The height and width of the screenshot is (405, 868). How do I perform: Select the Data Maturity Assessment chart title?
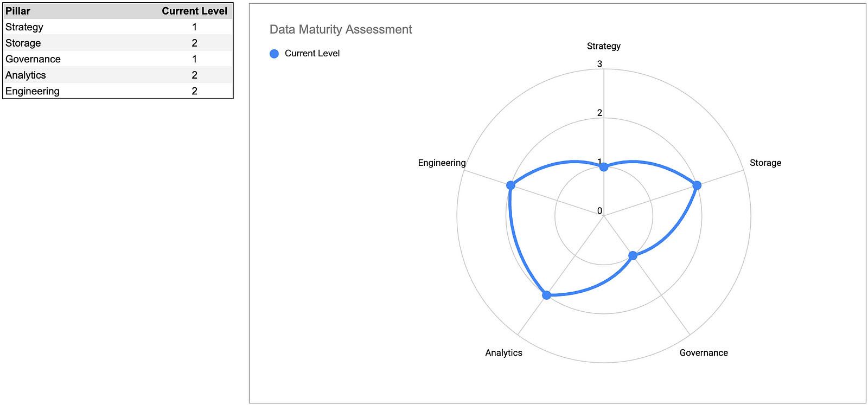click(x=341, y=30)
